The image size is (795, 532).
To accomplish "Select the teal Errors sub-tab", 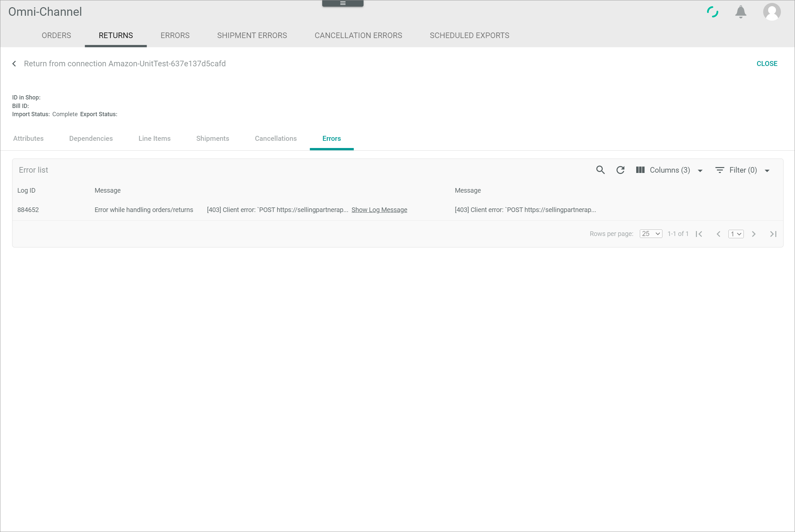I will [x=331, y=138].
